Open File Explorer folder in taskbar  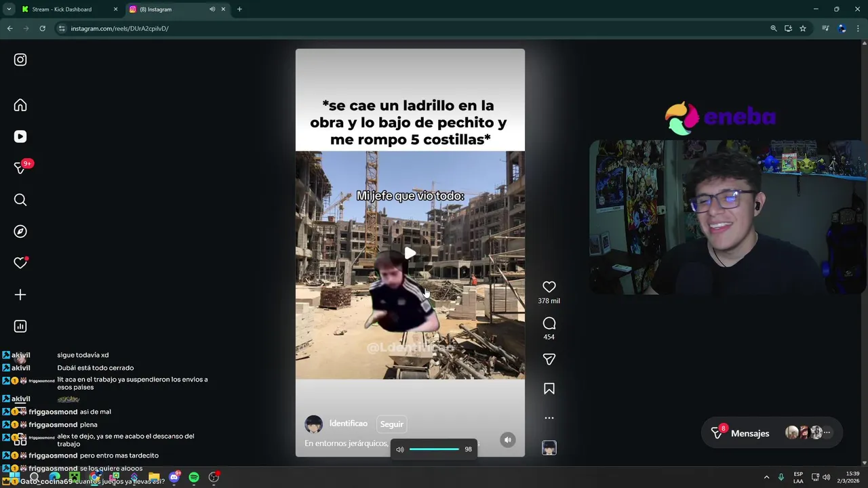(x=155, y=477)
